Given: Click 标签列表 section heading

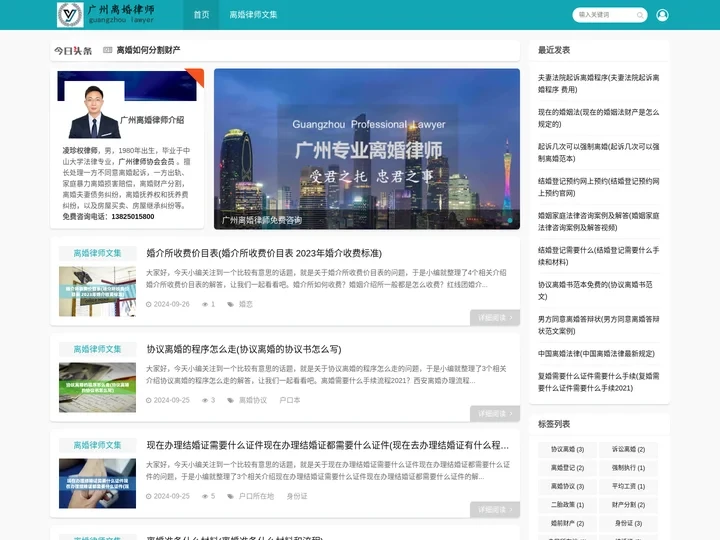Looking at the screenshot, I should 554,424.
